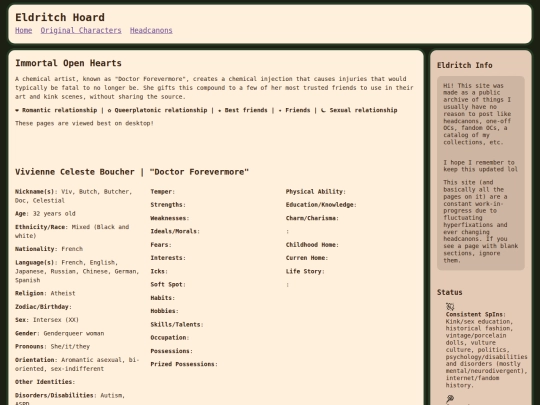Screen dimensions: 540x405
Task: Select the Religion "Atheist" value
Action: click(63, 293)
